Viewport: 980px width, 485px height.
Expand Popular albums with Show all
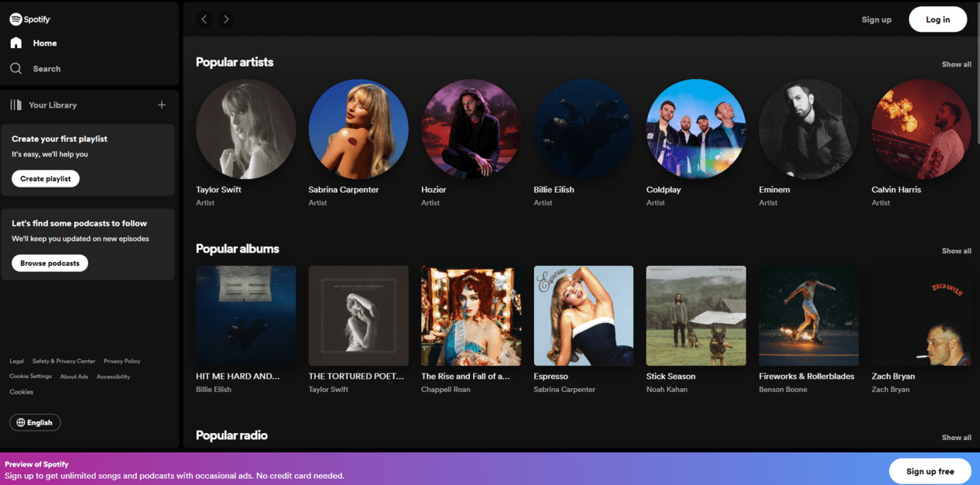click(956, 251)
